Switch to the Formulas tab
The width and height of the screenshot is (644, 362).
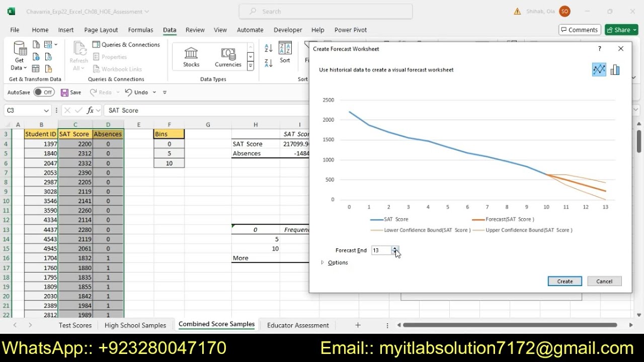140,30
